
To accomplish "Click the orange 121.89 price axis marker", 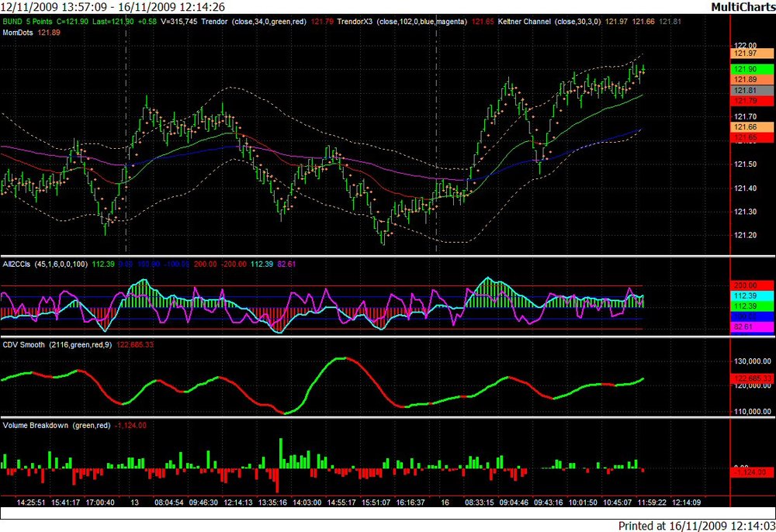I will pos(752,80).
